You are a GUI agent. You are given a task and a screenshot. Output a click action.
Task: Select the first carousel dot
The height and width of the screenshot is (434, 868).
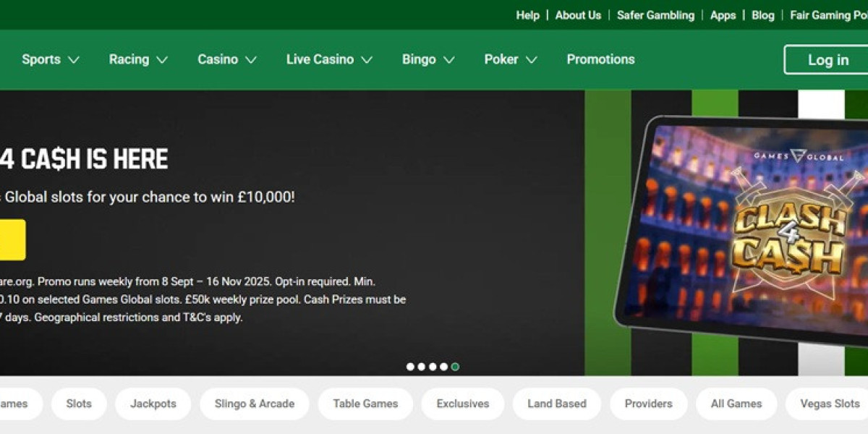pos(410,367)
